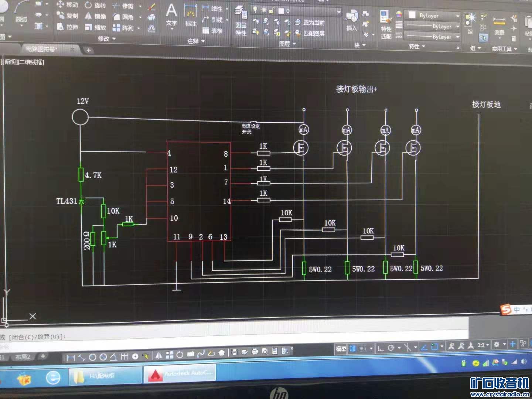Click the Erase tool icon
This screenshot has width=532, height=399.
(x=151, y=7)
